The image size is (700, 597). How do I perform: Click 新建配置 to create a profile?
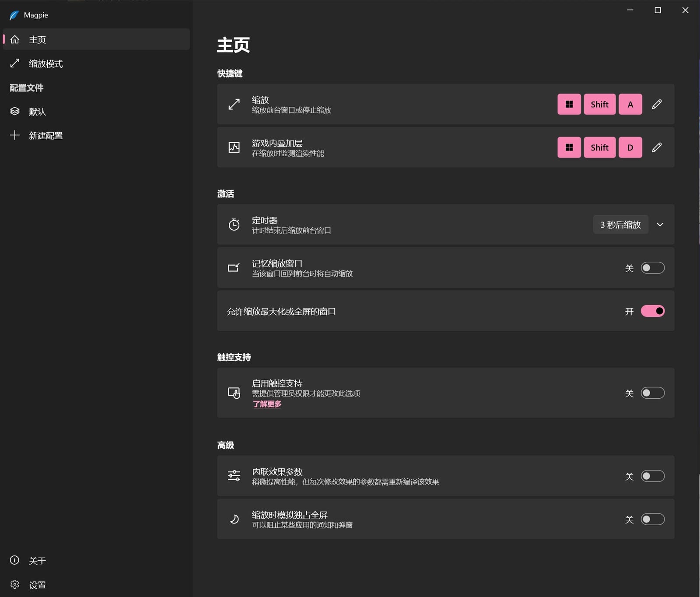(x=46, y=136)
